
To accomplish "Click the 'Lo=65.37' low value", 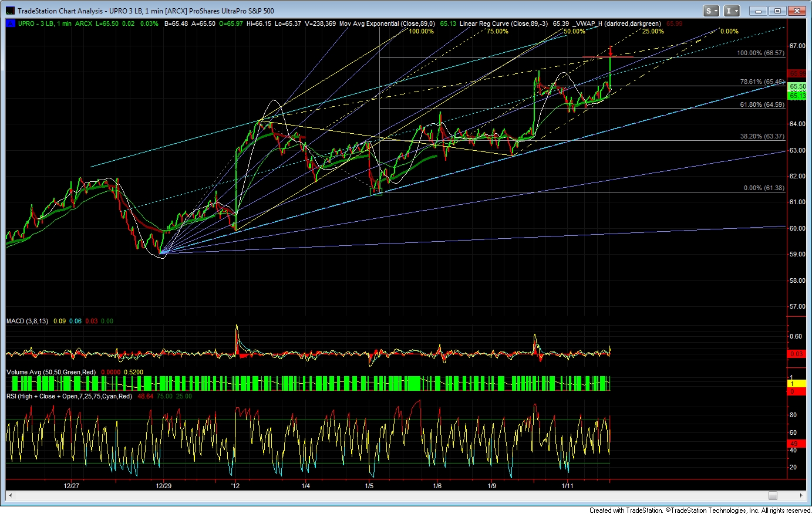I will point(288,23).
